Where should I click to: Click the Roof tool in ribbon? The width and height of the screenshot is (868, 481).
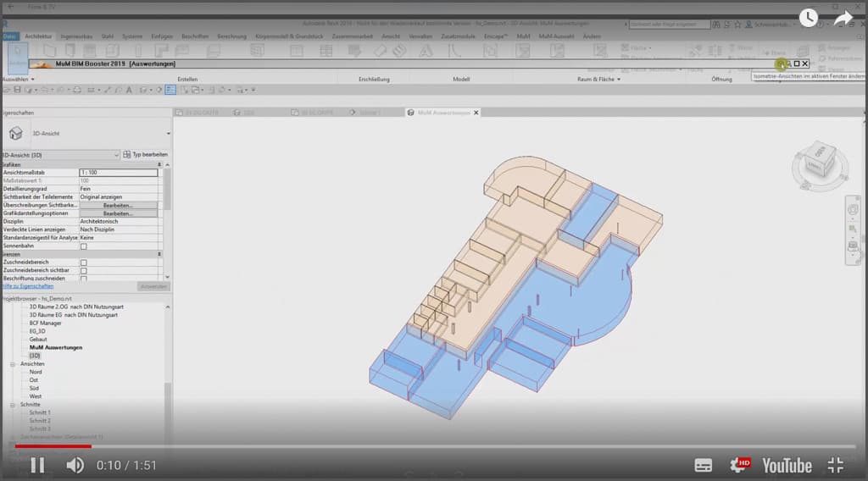click(x=161, y=51)
